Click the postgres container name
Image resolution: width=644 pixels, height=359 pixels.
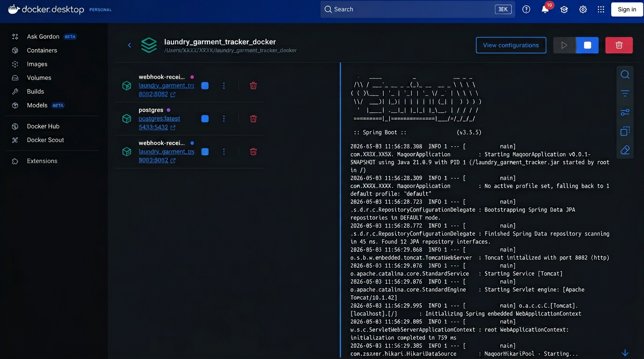click(x=151, y=110)
